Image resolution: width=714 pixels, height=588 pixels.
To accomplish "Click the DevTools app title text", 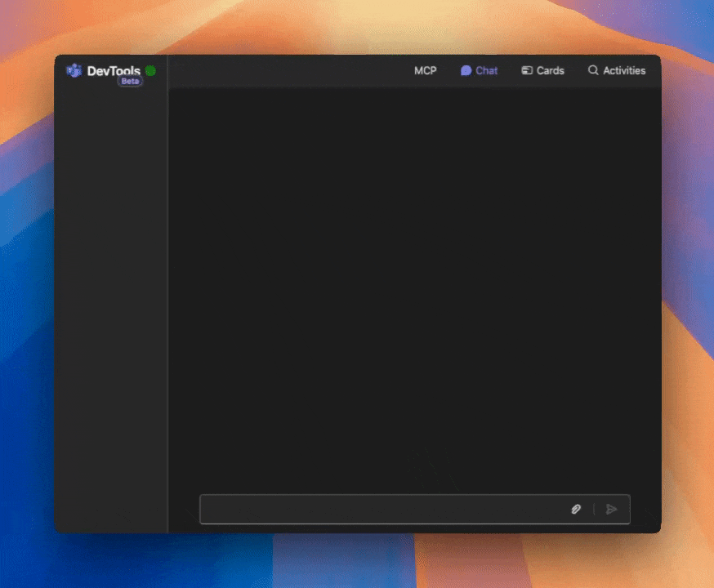I will [x=114, y=70].
